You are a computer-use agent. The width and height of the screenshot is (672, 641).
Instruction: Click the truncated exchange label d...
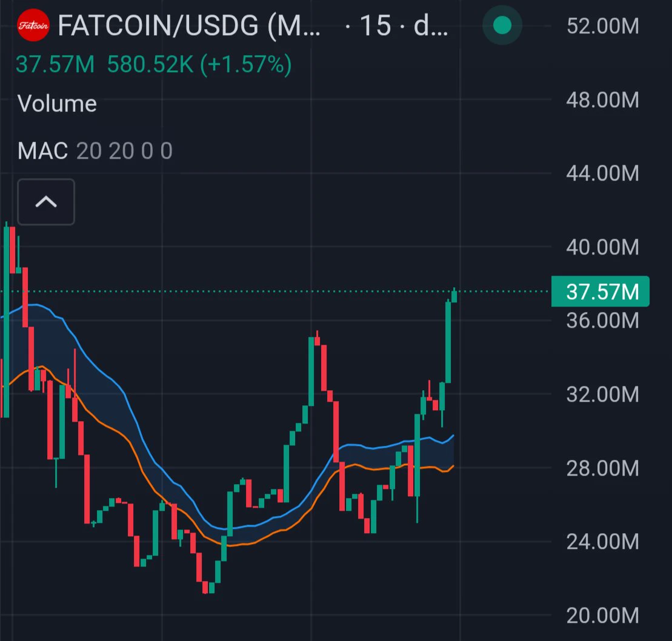coord(431,25)
